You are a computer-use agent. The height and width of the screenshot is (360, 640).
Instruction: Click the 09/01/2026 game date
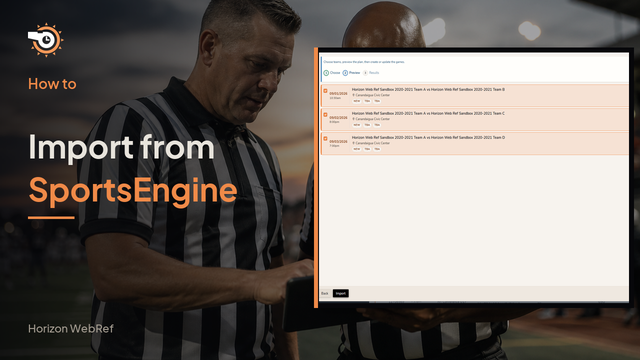(x=338, y=93)
